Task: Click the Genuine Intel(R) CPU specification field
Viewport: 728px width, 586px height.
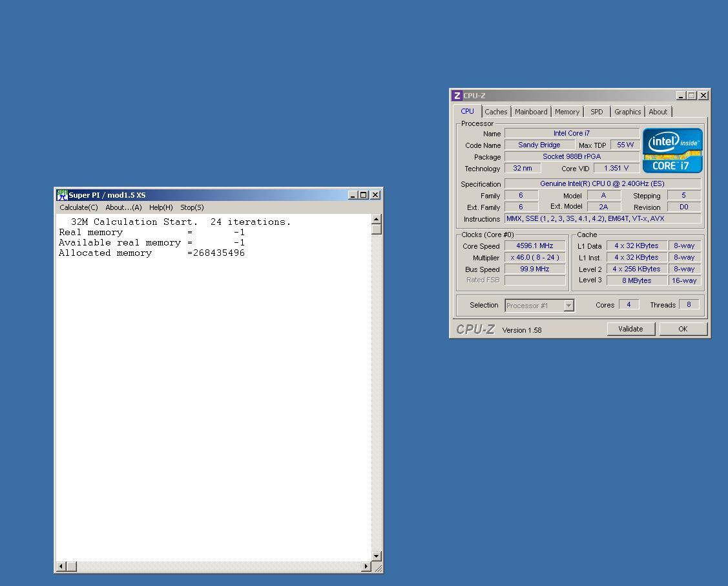Action: coord(602,184)
